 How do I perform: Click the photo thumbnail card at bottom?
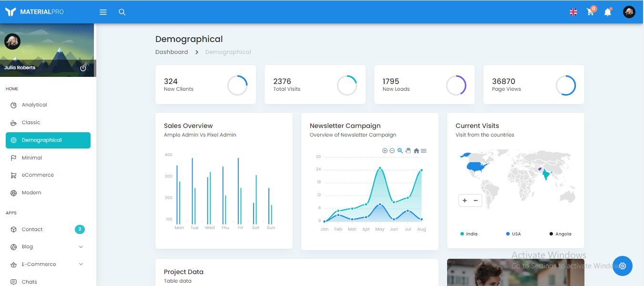point(516,273)
